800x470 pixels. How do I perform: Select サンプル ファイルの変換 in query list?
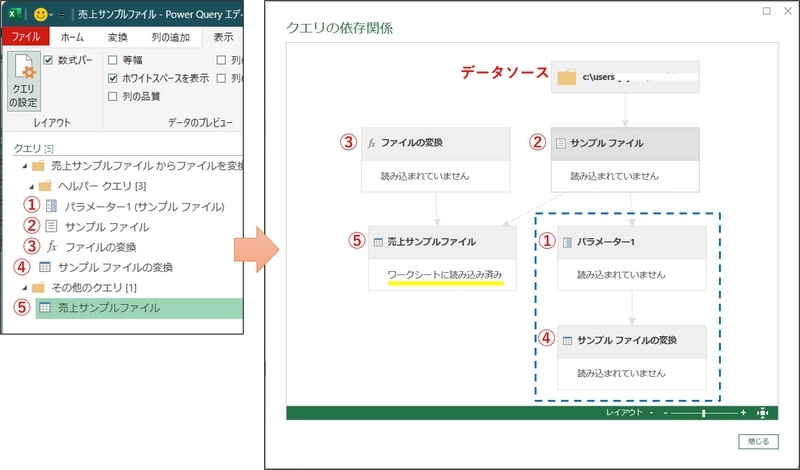(x=115, y=267)
